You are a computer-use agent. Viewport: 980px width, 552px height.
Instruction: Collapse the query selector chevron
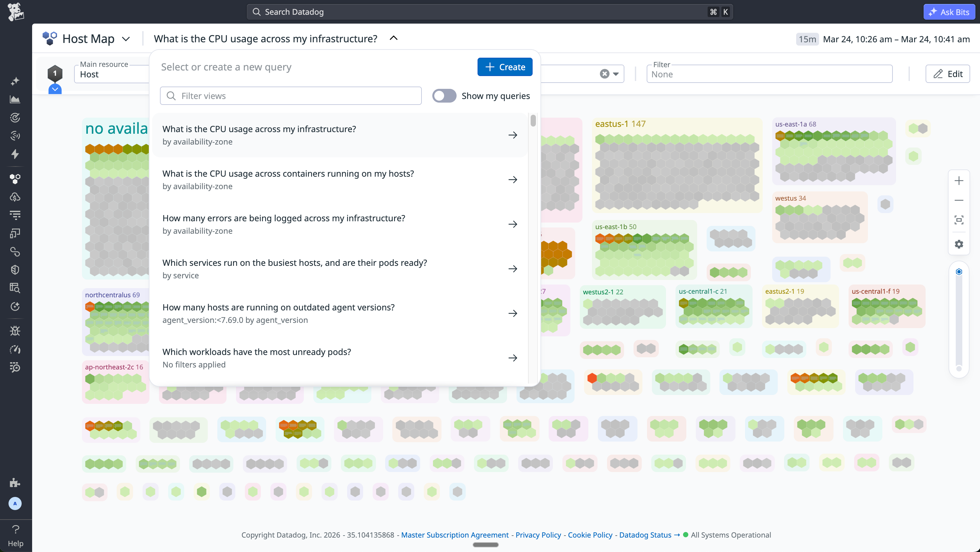pos(394,38)
